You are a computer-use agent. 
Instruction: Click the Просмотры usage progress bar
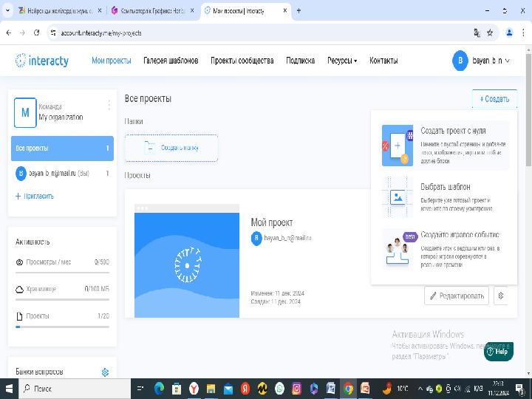62,273
